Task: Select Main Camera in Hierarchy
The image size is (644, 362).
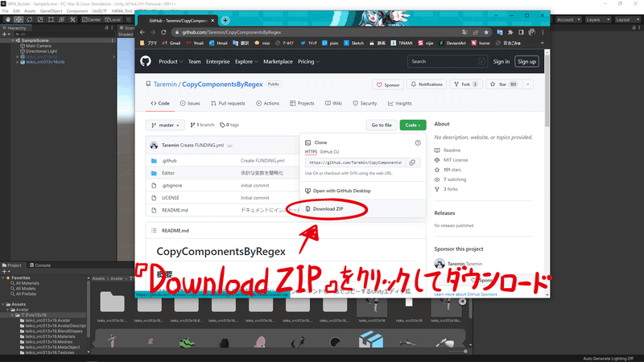Action: (x=38, y=46)
